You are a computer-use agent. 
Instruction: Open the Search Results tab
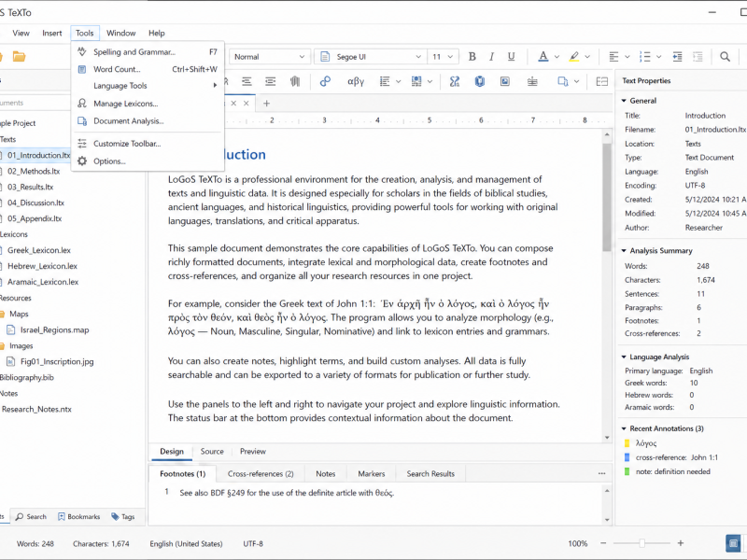[x=430, y=474]
